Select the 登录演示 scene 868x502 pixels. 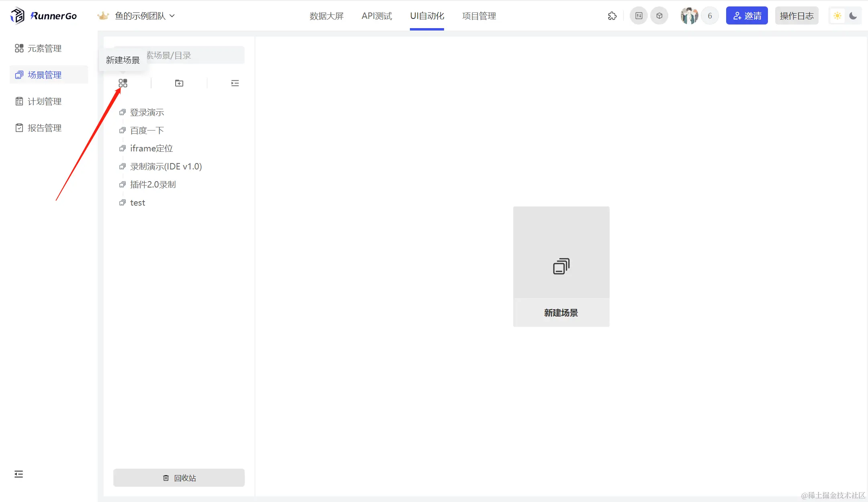pos(147,112)
